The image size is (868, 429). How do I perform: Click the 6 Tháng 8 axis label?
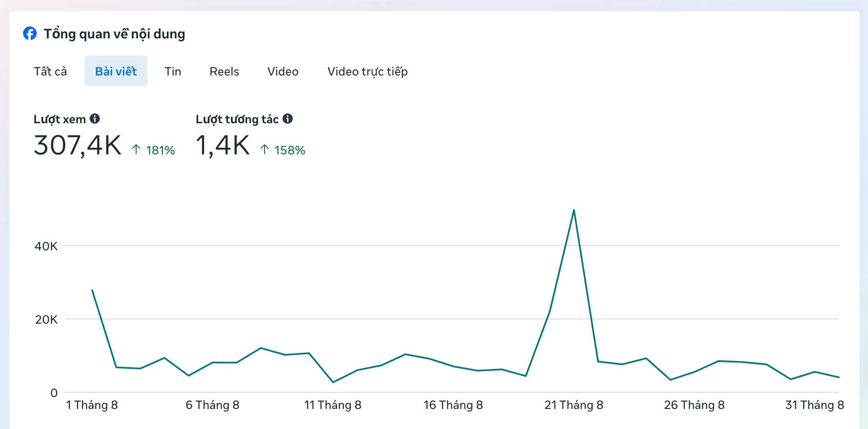point(213,405)
